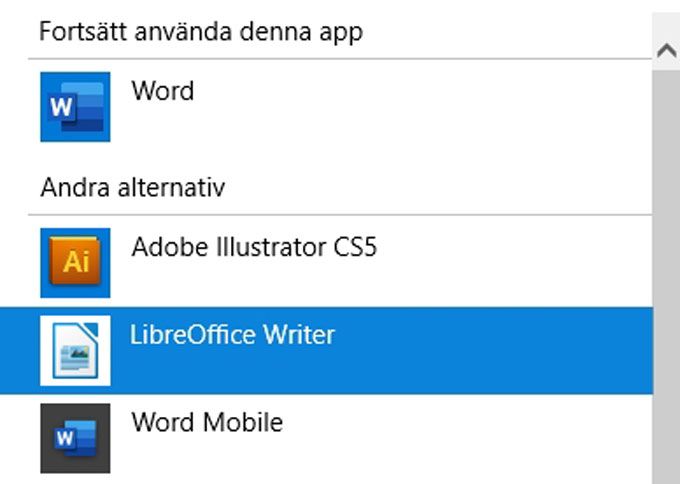Choose the 'Adobe Illustrator CS5' text entry
This screenshot has width=680, height=484.
(254, 247)
